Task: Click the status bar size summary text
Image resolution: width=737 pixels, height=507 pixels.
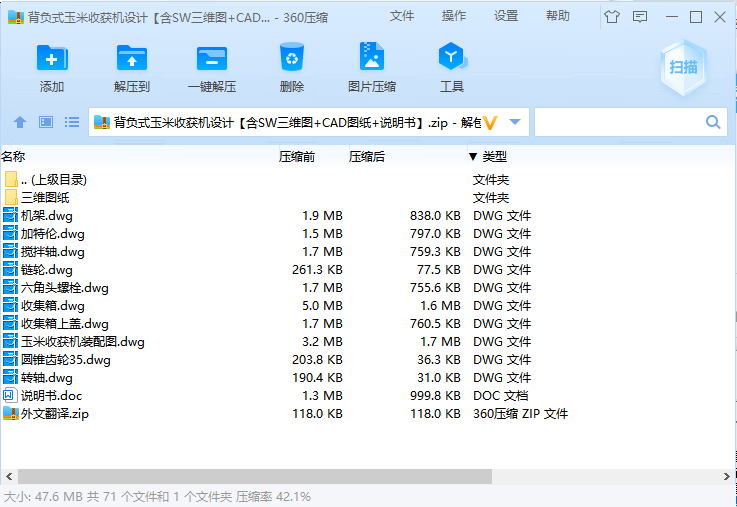Action: (x=157, y=497)
